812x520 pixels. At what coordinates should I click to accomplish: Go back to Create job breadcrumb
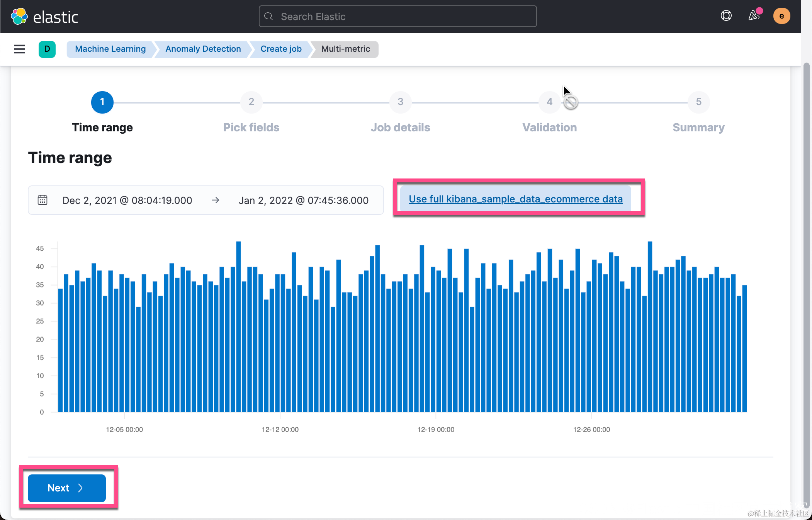point(281,49)
